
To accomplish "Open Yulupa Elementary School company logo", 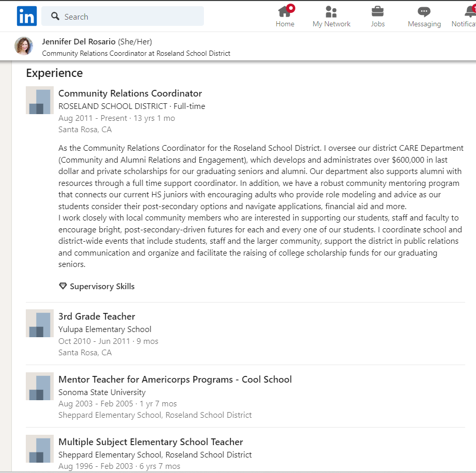I will (40, 323).
